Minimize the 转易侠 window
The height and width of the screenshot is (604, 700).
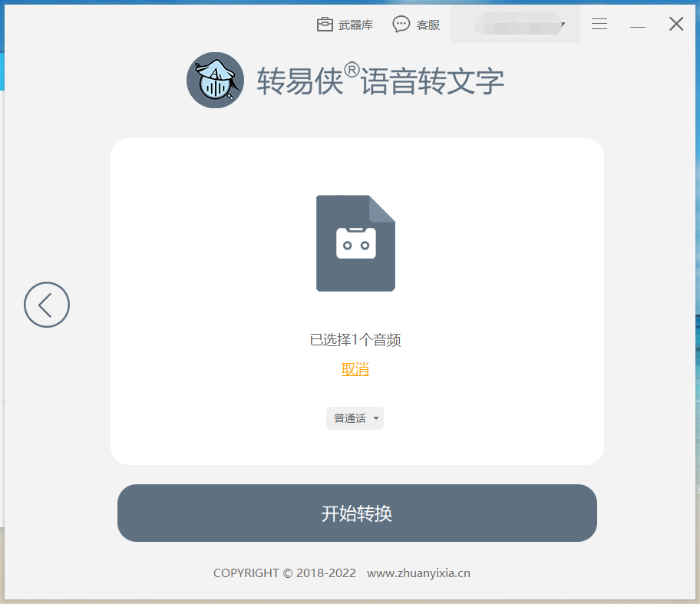coord(638,27)
